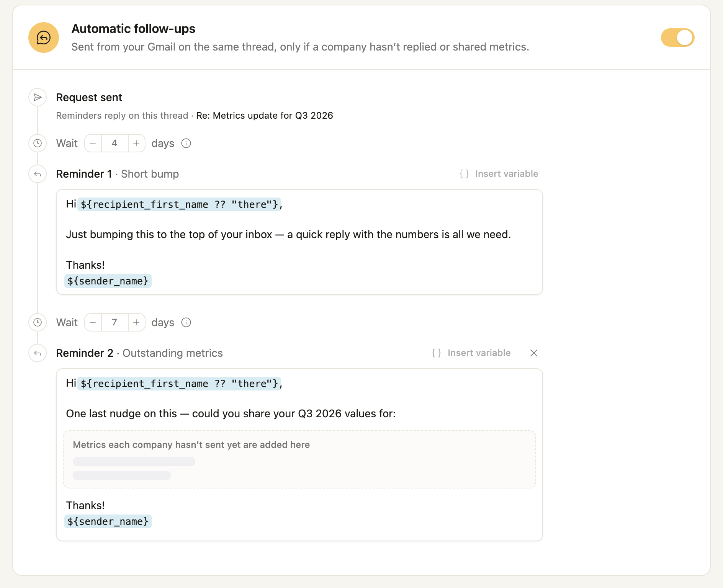Click clock icon next to 4-day wait
The height and width of the screenshot is (588, 723).
(38, 143)
